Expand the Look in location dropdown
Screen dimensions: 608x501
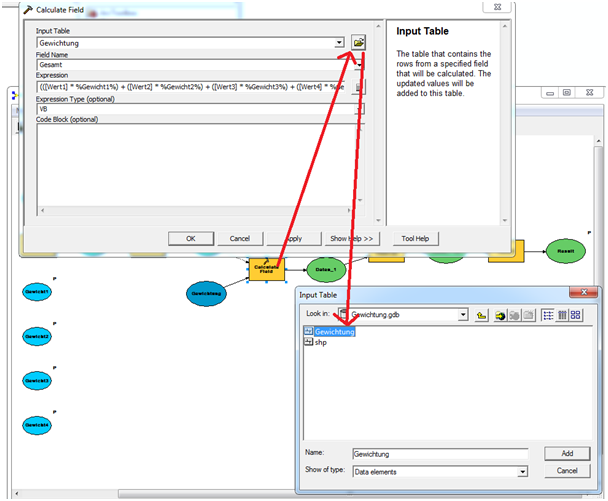[463, 314]
